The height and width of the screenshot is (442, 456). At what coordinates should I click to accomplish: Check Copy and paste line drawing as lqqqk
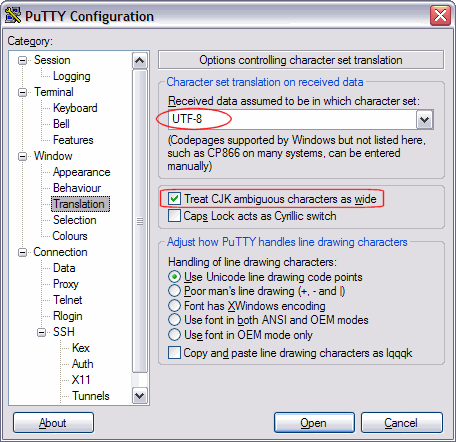(174, 353)
